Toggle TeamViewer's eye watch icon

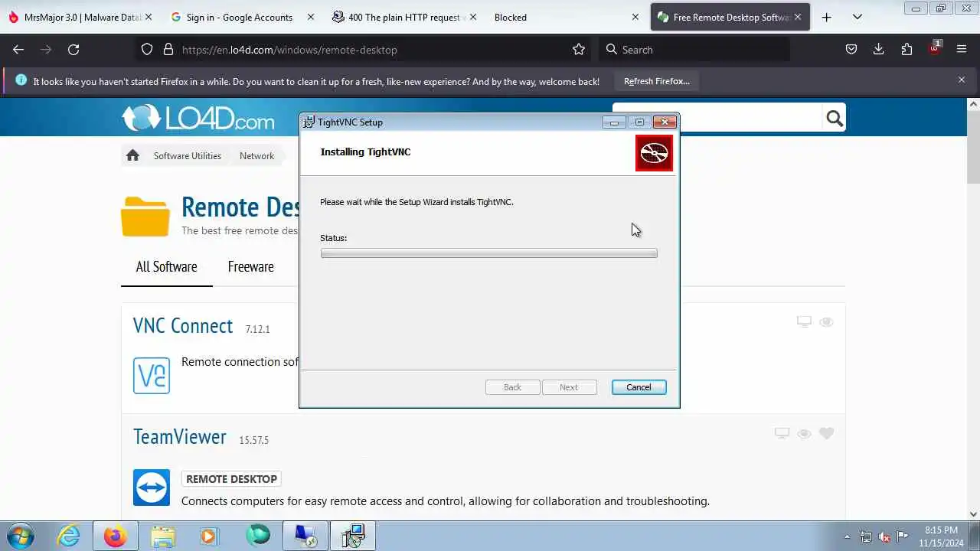pos(804,433)
